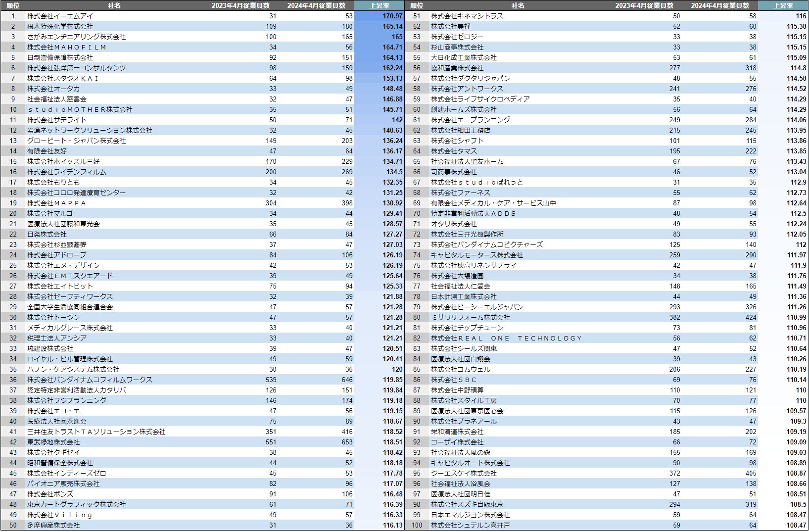The width and height of the screenshot is (809, 532).
Task: Click キャピタルモータース株式会社 cell
Action: click(x=477, y=255)
